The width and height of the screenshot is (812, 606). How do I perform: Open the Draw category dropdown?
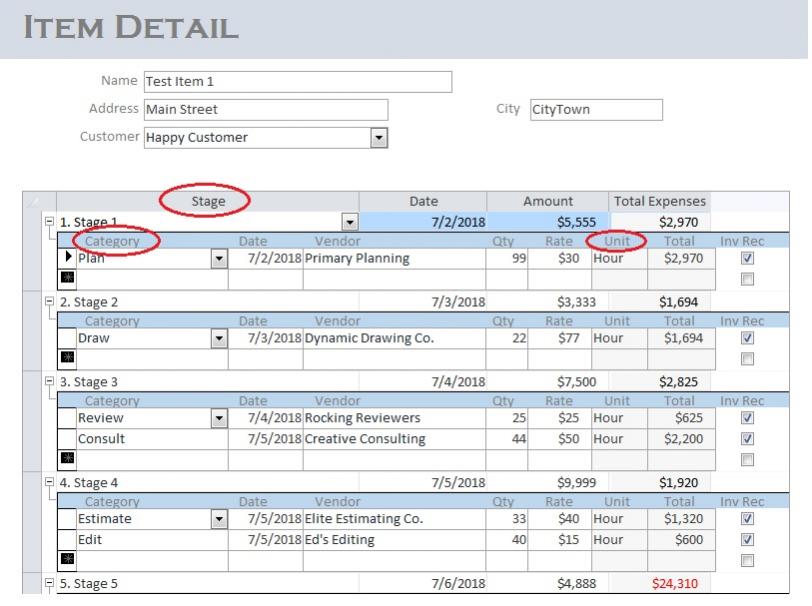click(x=219, y=338)
